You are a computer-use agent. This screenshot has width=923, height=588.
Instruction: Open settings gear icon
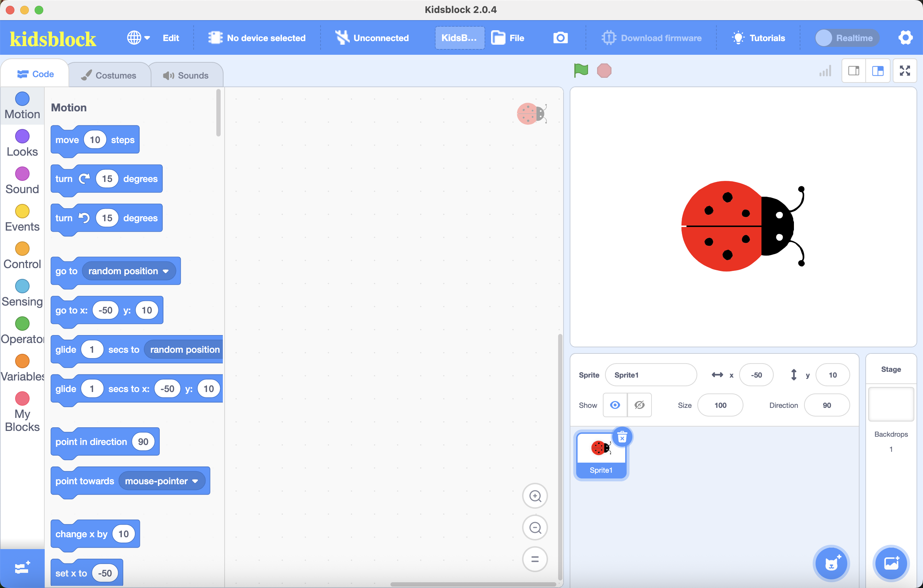point(905,38)
